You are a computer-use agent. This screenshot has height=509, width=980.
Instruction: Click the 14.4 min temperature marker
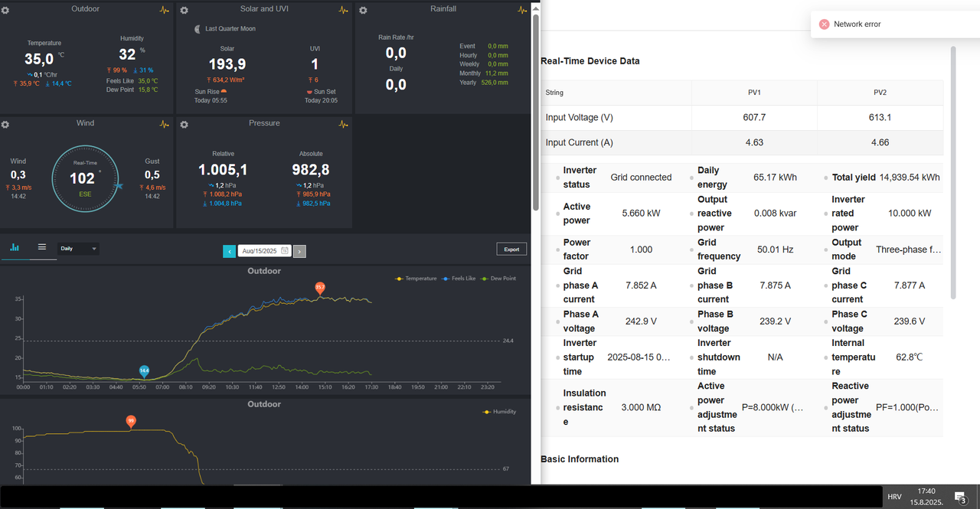(144, 371)
